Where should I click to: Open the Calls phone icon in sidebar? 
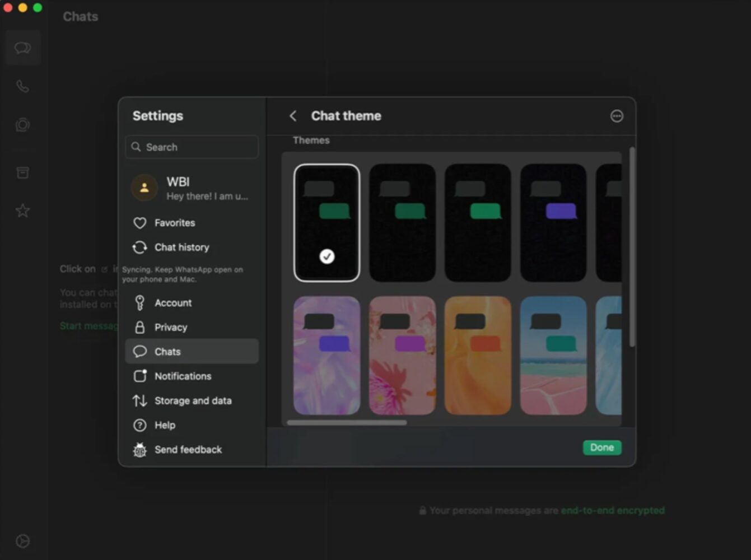coord(22,86)
